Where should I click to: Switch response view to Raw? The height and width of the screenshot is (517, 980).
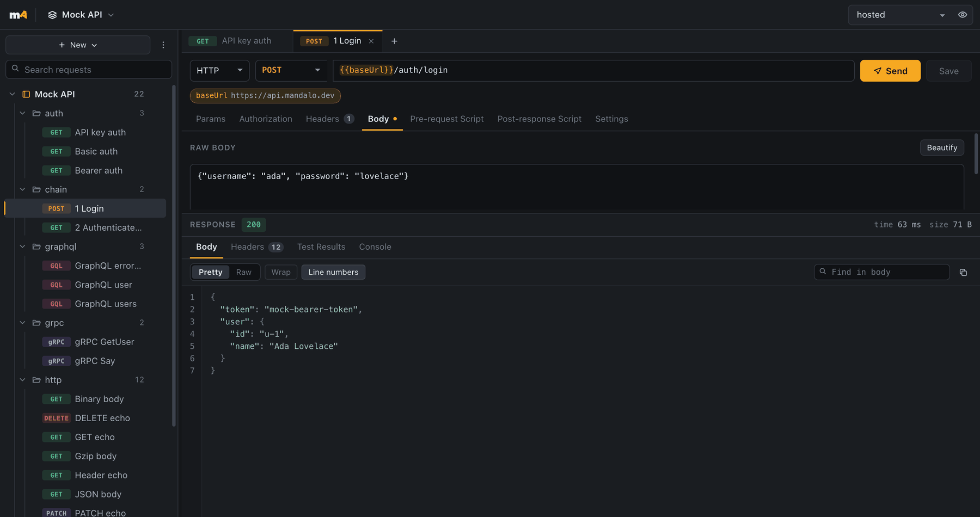pyautogui.click(x=244, y=272)
